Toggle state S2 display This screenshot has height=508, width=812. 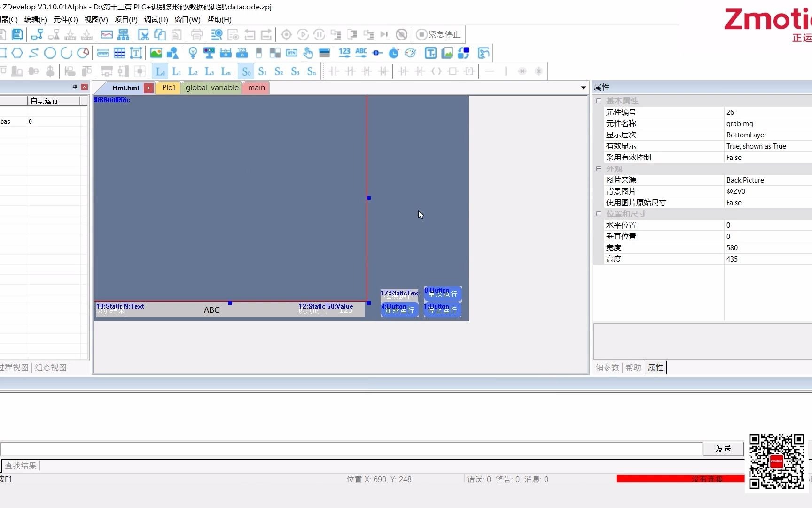pos(279,71)
